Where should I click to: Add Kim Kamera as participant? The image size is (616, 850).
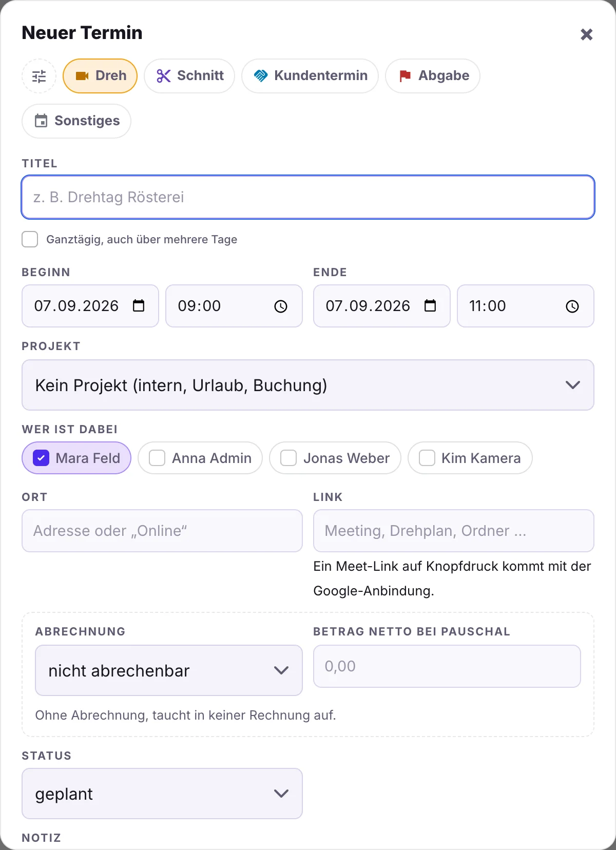click(470, 458)
